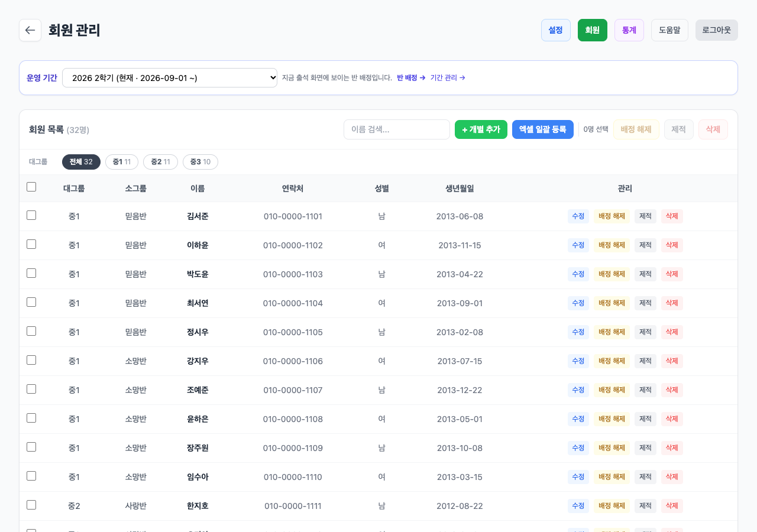
Task: Follow the 기간 관리 link
Action: click(x=448, y=78)
